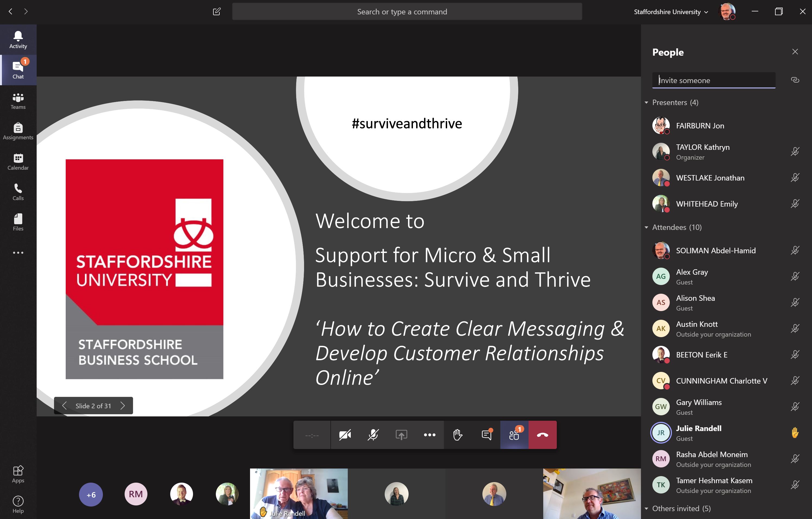Select BEETON Eerik E in attendees

coord(726,355)
